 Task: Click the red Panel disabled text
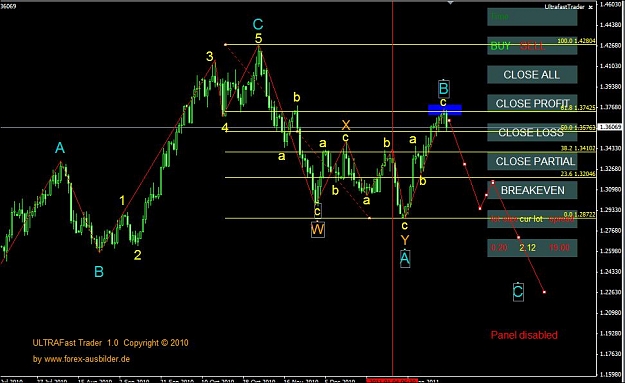pos(524,335)
